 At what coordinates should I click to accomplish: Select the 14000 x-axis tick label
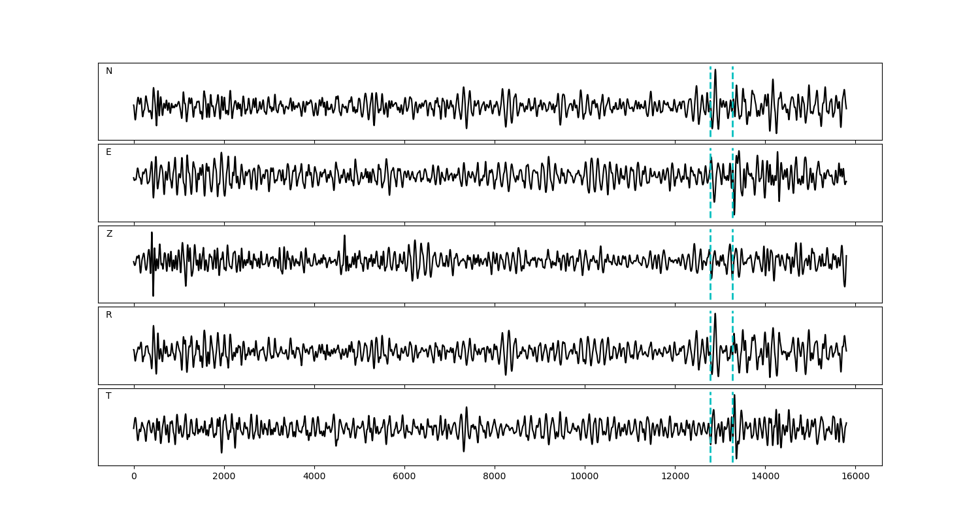[x=765, y=477]
